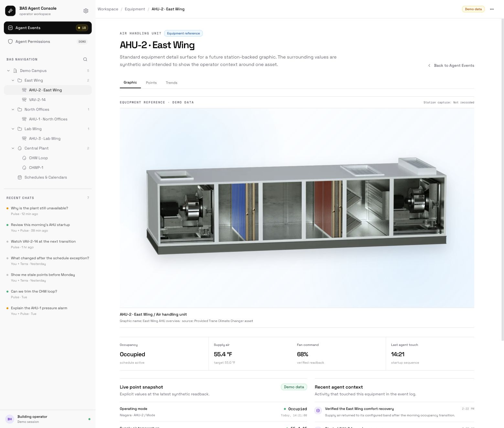Select VAV-2-14 in the tree

(48, 100)
